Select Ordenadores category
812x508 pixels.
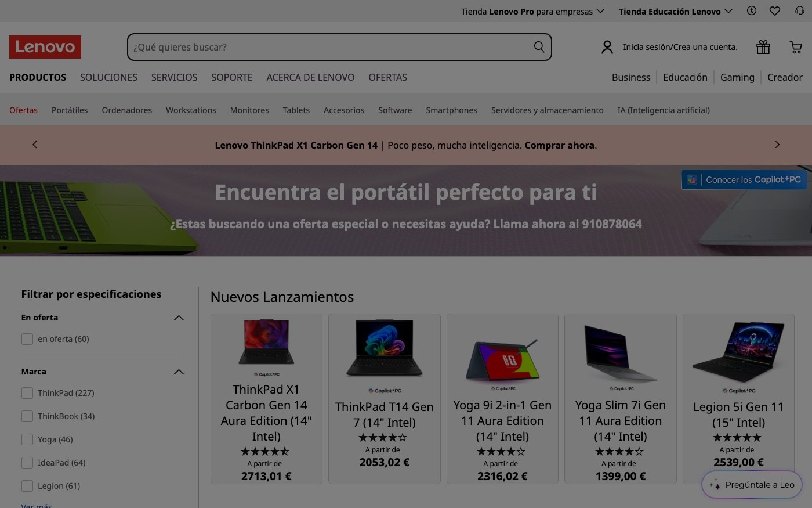click(x=126, y=110)
